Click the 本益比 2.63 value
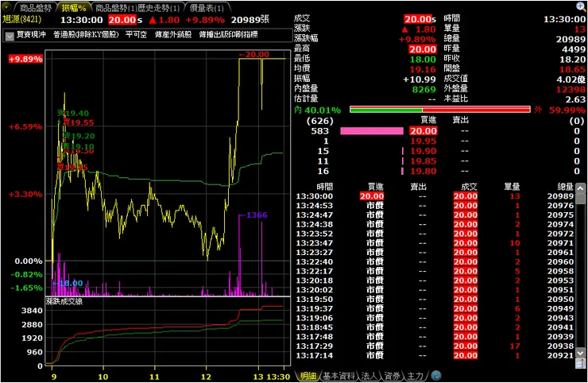Image resolution: width=588 pixels, height=383 pixels. click(x=575, y=99)
